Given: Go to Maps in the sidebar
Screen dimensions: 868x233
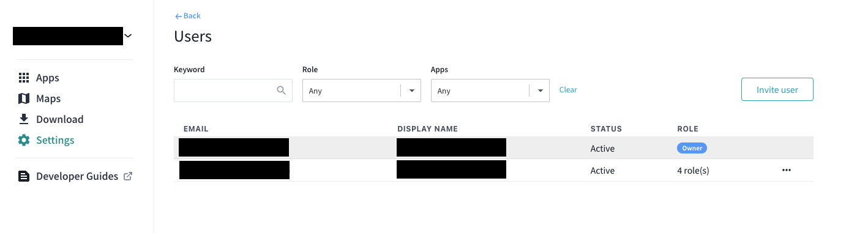Looking at the screenshot, I should [48, 98].
